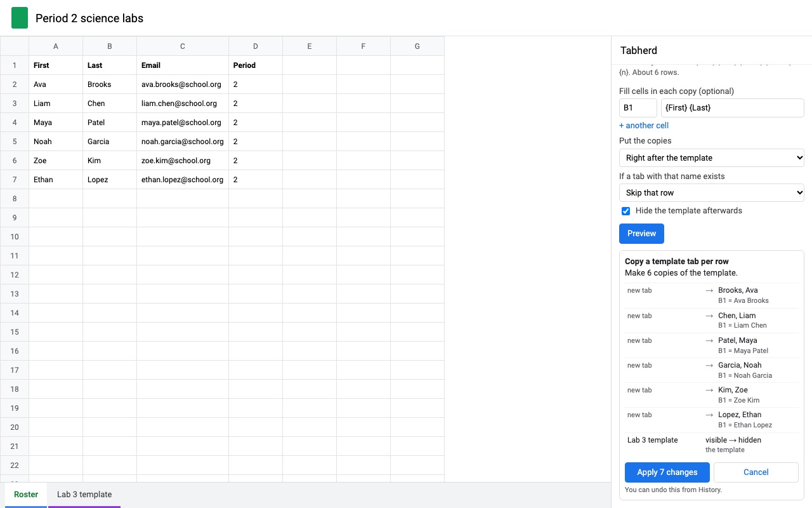Click the cell with Ethan
Viewport: 812px width, 508px height.
click(56, 180)
